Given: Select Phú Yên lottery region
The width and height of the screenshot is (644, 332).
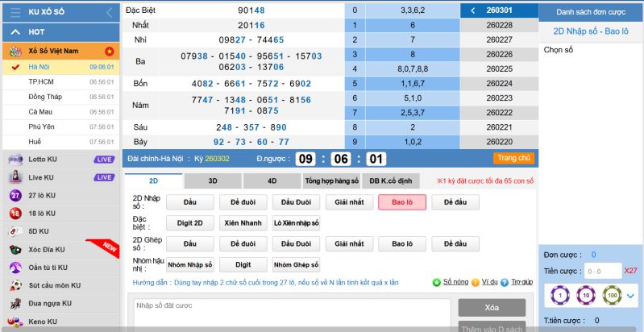Looking at the screenshot, I should point(61,127).
